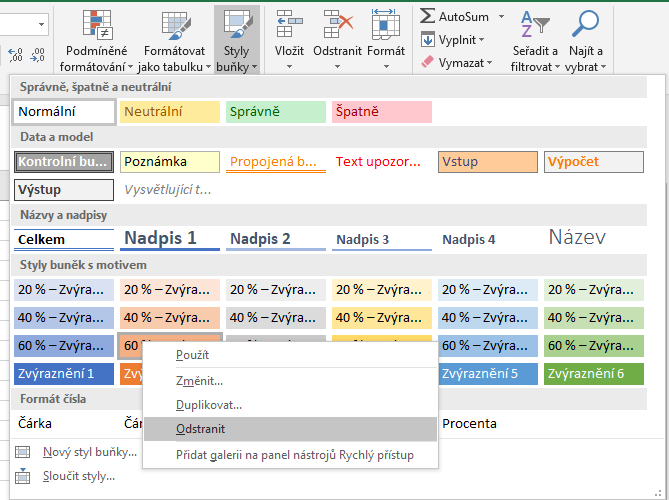Click gallery resize grip corner
Screen dimensions: 669x500
pos(657,494)
